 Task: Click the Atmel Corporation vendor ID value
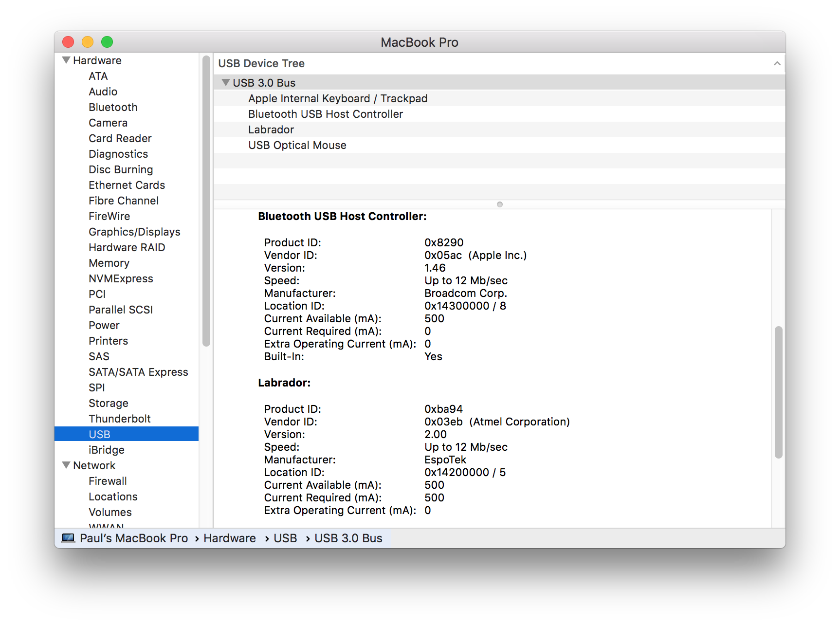(497, 422)
